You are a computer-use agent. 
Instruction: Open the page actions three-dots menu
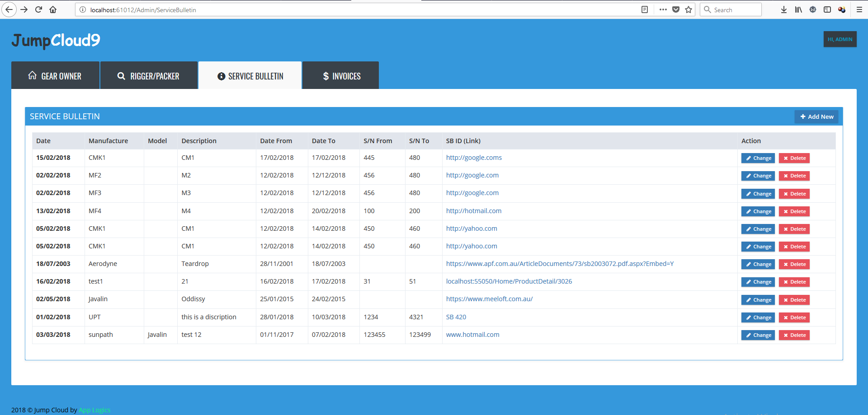click(663, 9)
